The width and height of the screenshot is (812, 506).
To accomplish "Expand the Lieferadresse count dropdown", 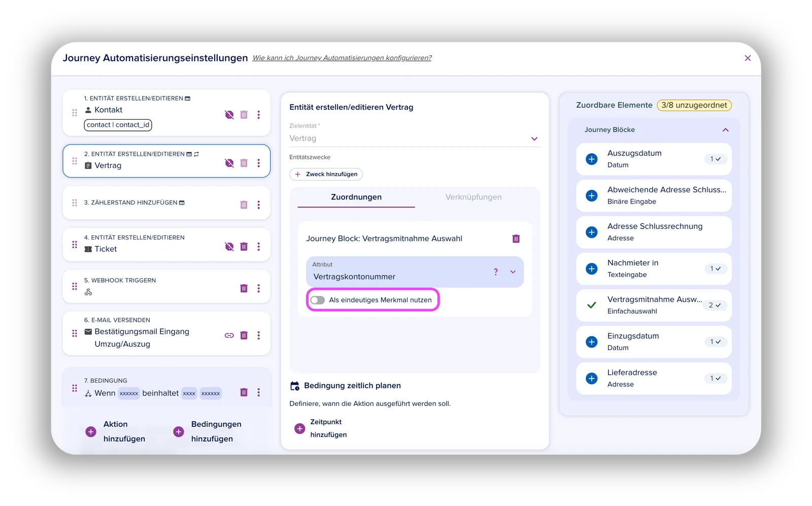I will click(716, 378).
